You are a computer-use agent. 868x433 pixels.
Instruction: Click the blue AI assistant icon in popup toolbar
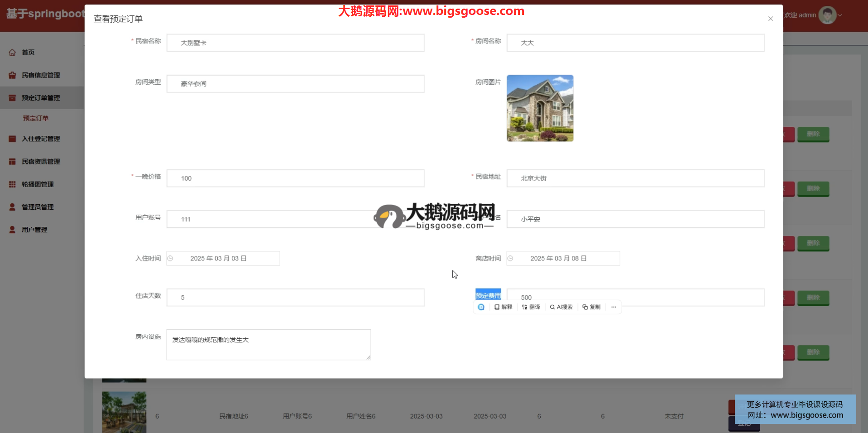[x=481, y=307]
